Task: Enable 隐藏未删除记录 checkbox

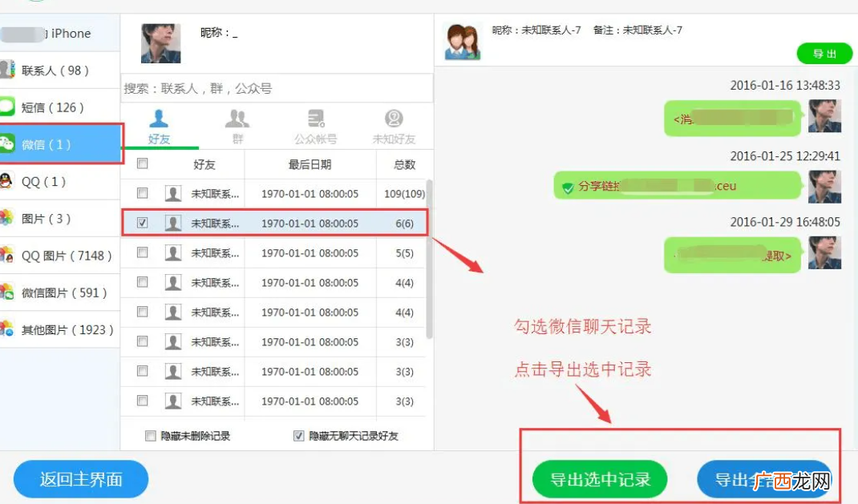Action: pyautogui.click(x=150, y=436)
